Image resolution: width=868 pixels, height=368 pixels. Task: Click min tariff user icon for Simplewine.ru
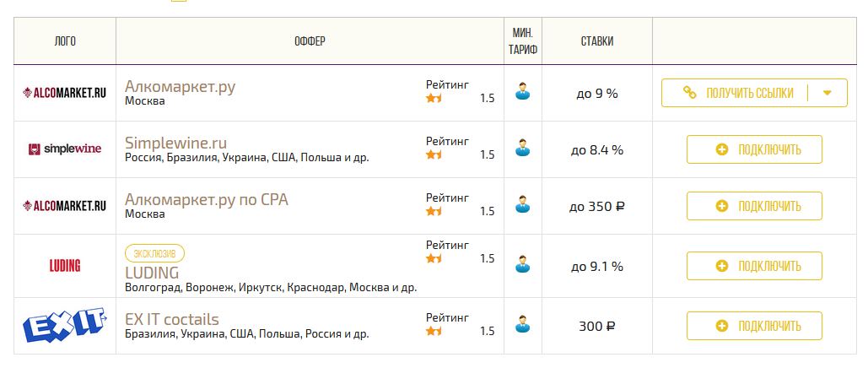[524, 149]
